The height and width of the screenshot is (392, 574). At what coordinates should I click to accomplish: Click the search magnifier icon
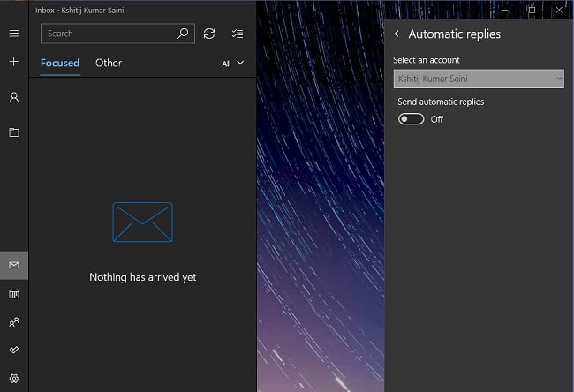tap(183, 34)
